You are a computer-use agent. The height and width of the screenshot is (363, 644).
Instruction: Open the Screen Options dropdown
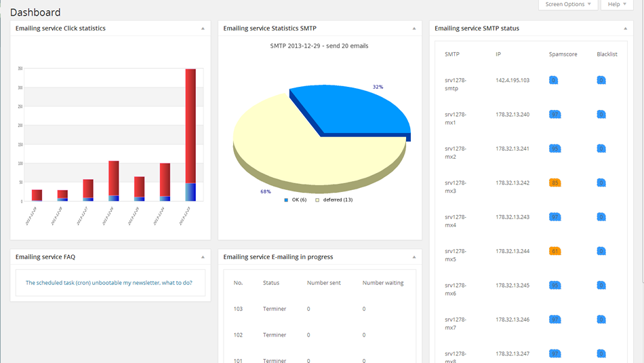(568, 4)
